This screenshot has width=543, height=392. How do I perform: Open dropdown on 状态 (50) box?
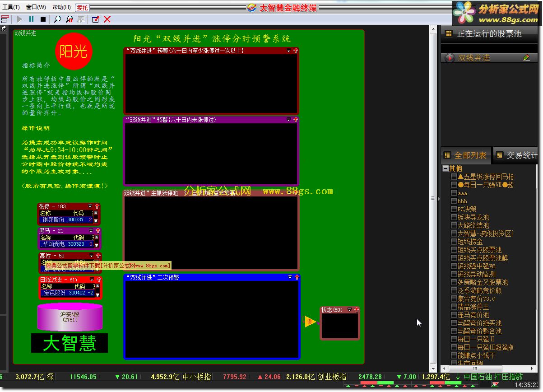click(x=349, y=310)
